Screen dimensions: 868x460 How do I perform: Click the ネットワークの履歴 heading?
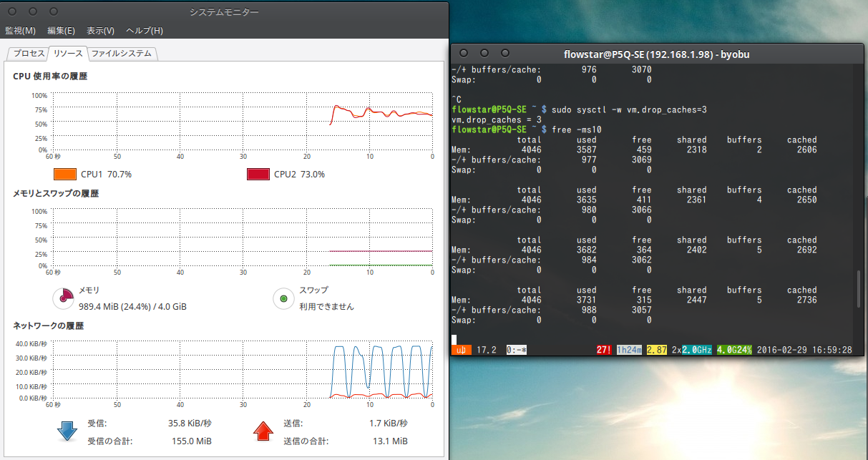(x=48, y=326)
